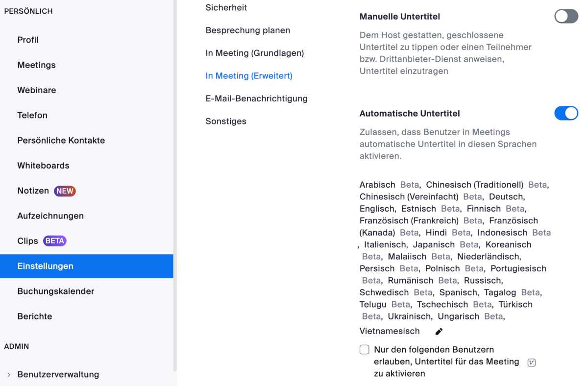
Task: Go to the Sicherheit settings section
Action: point(226,8)
